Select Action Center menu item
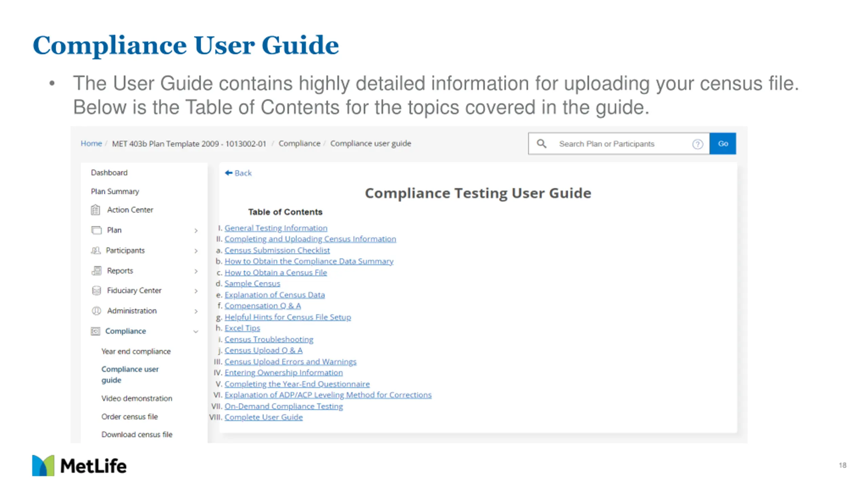The width and height of the screenshot is (868, 488). 130,210
